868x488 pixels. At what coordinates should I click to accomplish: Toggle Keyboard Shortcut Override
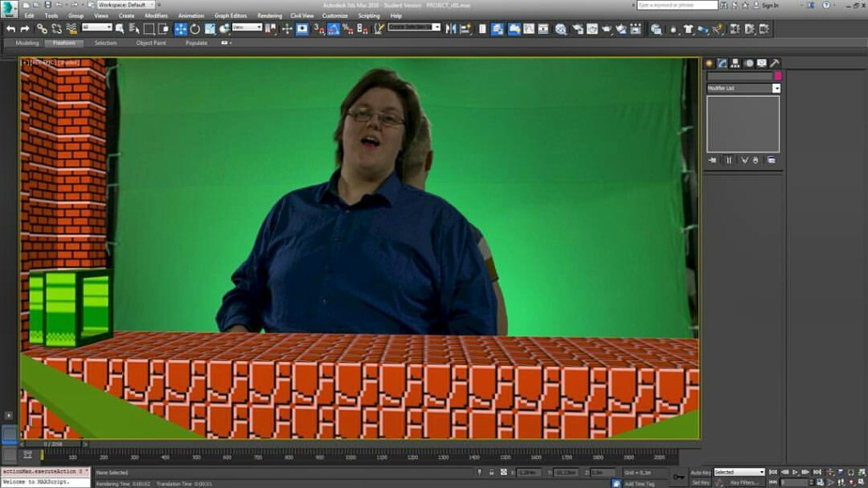[302, 29]
